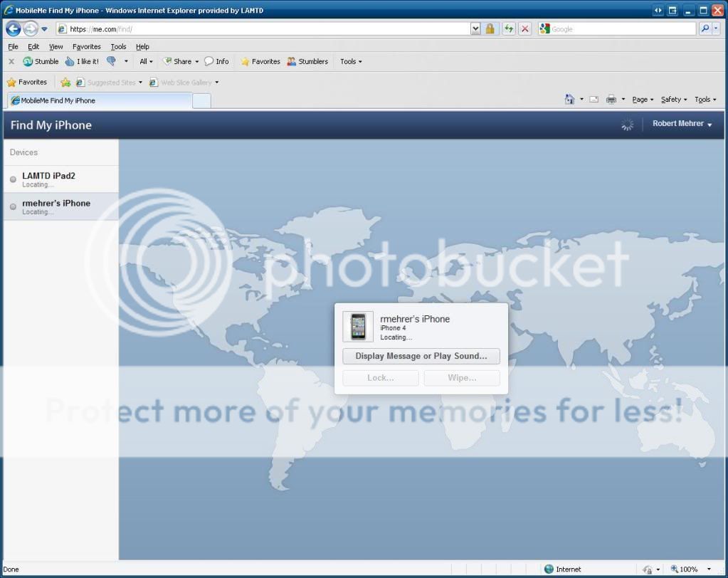Select the MobileMe Find My iPhone tab
Image resolution: width=728 pixels, height=578 pixels.
click(x=100, y=100)
